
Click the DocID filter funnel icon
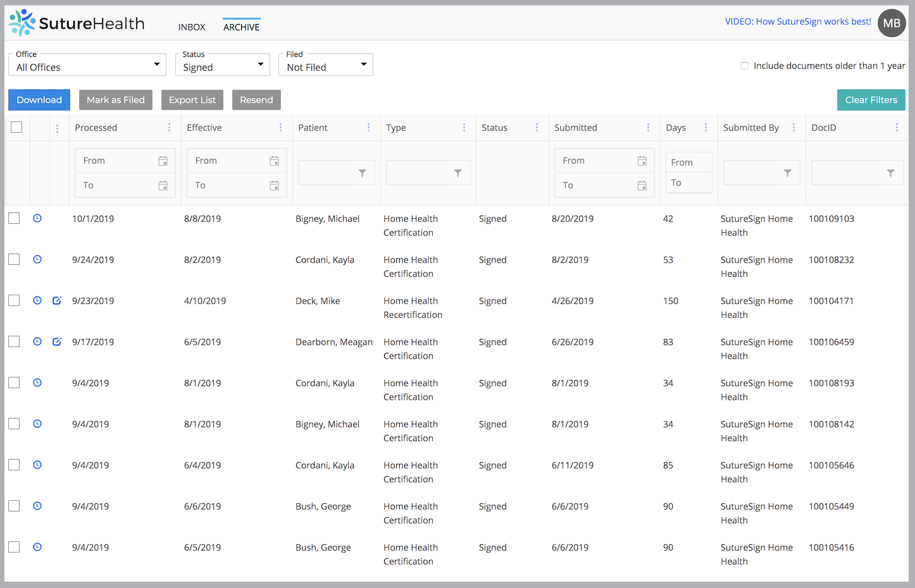(890, 173)
